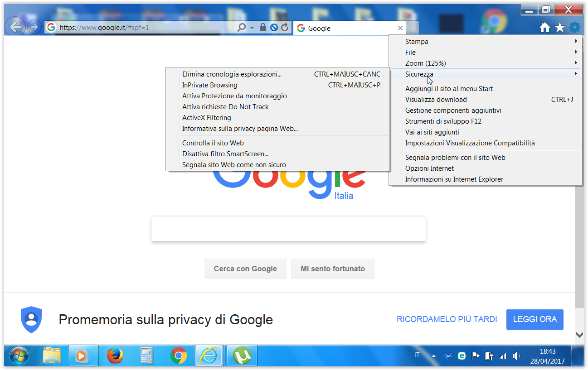
Task: Refresh the page with the reload icon
Action: (285, 28)
